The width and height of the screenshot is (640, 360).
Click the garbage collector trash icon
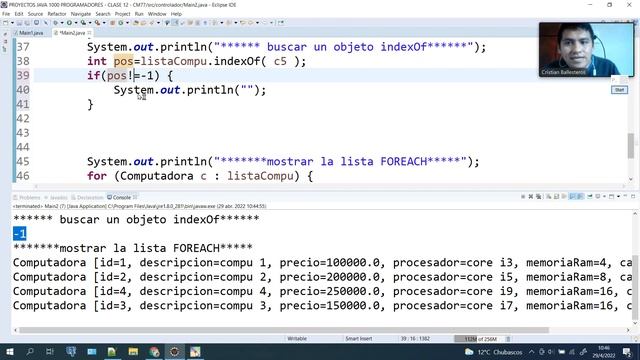click(x=509, y=339)
